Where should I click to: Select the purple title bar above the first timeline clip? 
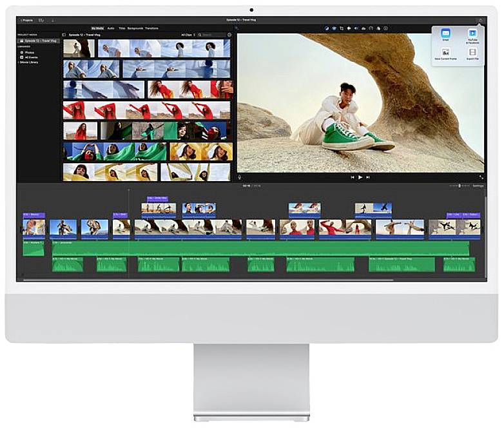click(34, 215)
